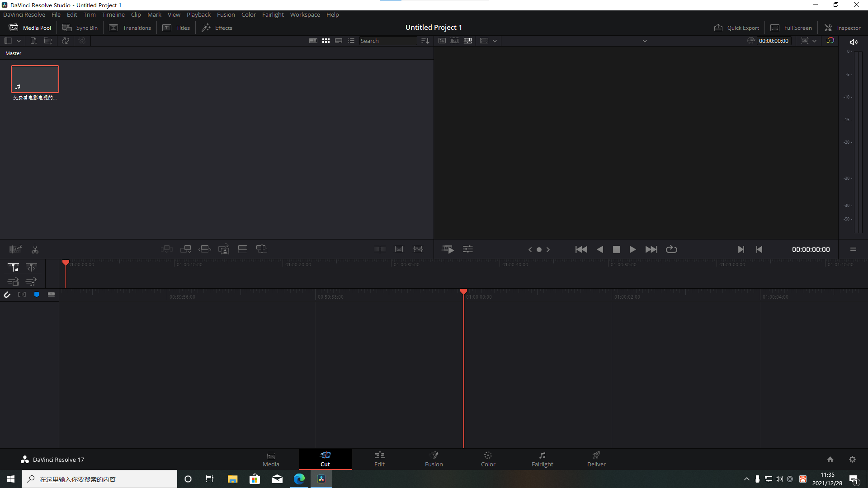Switch to the Edit page
Image resolution: width=868 pixels, height=488 pixels.
pyautogui.click(x=379, y=459)
